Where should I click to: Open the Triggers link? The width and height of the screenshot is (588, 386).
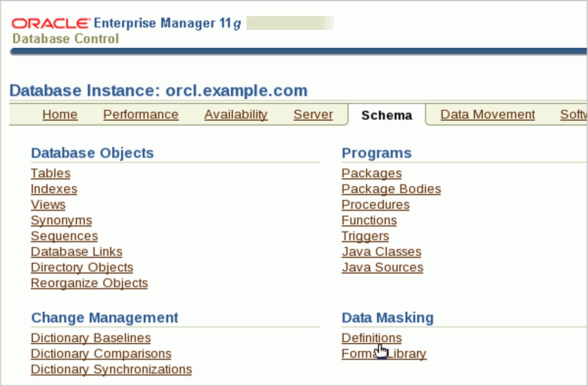365,236
